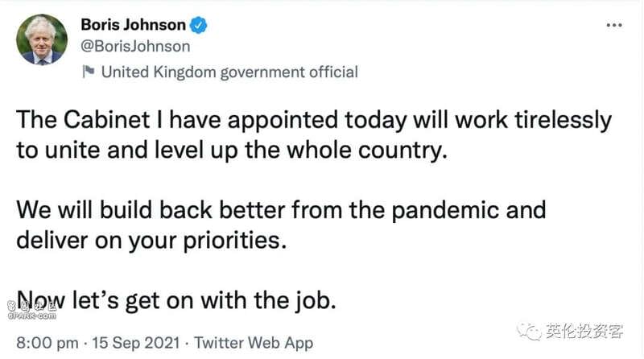The height and width of the screenshot is (359, 644).
Task: Click the Boris Johnson display name
Action: coord(133,25)
